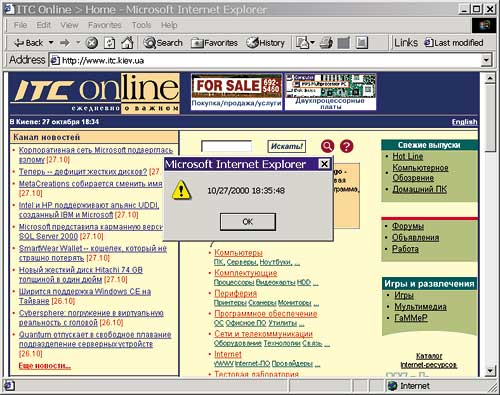
Task: Close the Microsoft Internet Explorer alert dialog
Action: (324, 164)
